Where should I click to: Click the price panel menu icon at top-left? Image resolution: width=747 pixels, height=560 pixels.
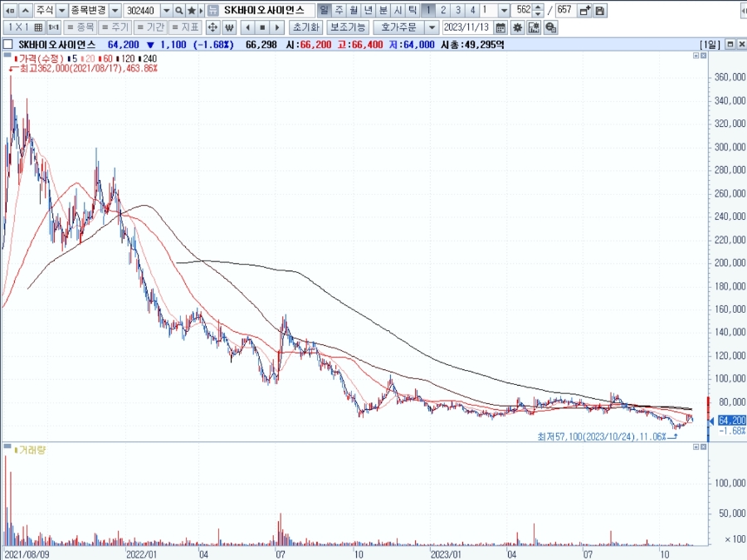7,56
